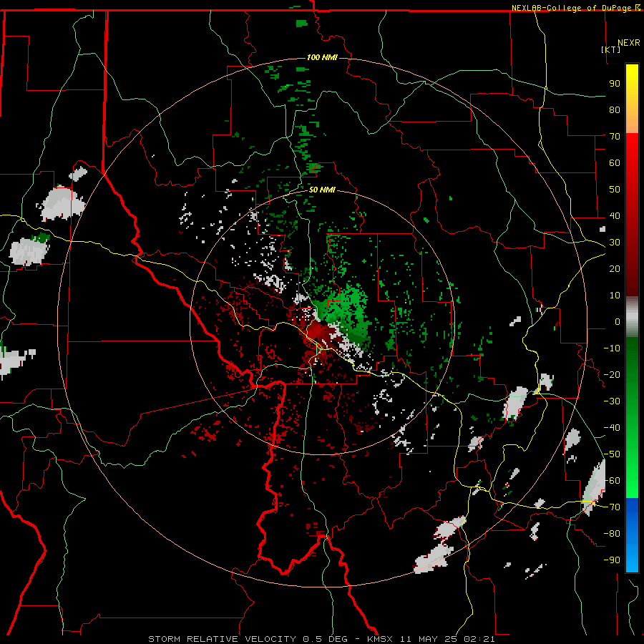Viewport: 644px width, 644px height.
Task: Click the gray zero-velocity band of the color bar
Action: pyautogui.click(x=632, y=317)
